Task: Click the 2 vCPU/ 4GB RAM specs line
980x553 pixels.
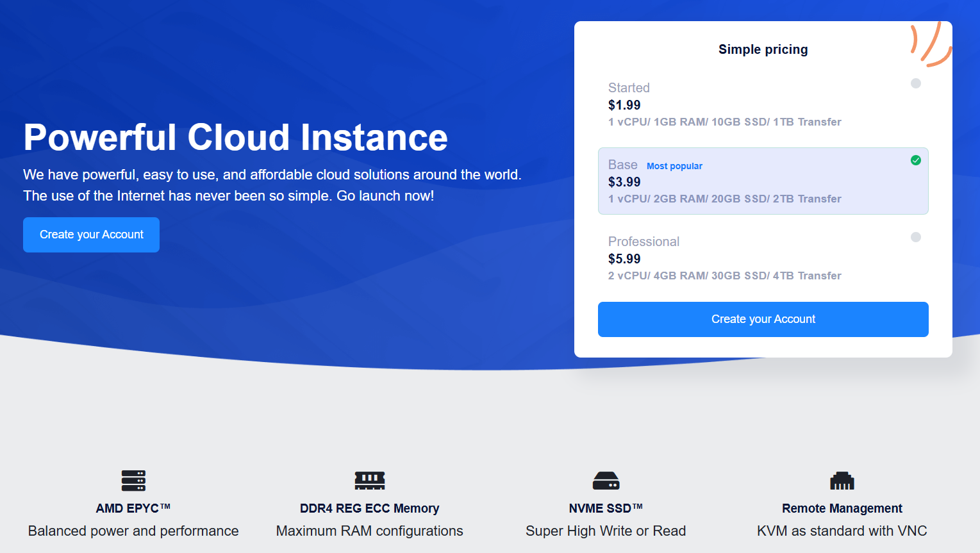Action: tap(724, 276)
